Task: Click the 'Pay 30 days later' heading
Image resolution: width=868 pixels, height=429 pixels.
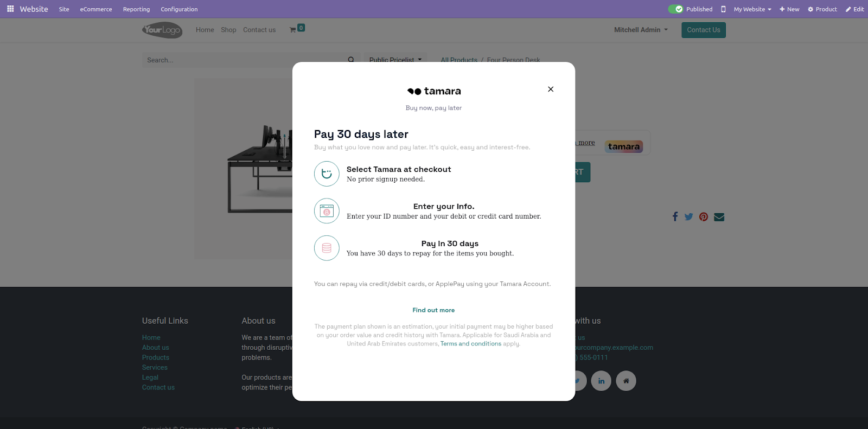Action: (x=361, y=134)
